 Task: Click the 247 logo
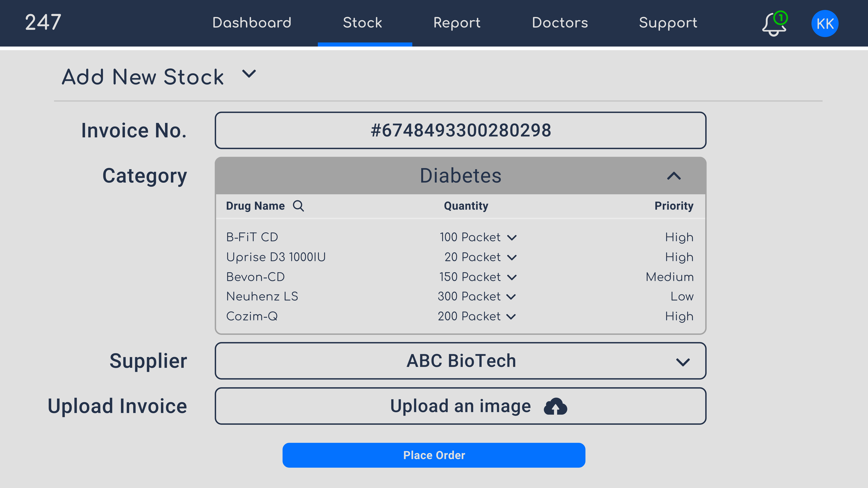43,23
